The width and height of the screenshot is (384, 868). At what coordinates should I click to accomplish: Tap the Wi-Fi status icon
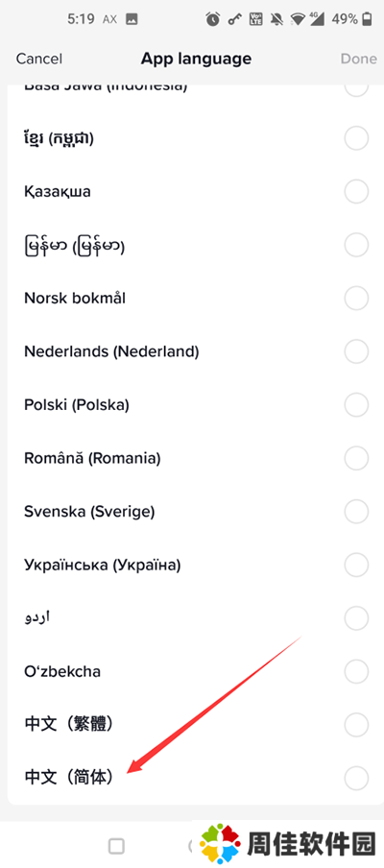pyautogui.click(x=299, y=19)
